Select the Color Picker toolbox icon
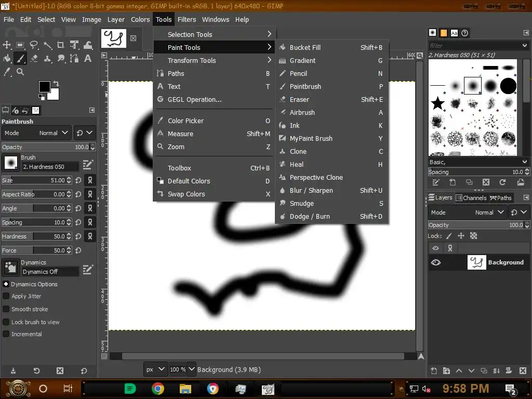This screenshot has height=399, width=532. (7, 72)
